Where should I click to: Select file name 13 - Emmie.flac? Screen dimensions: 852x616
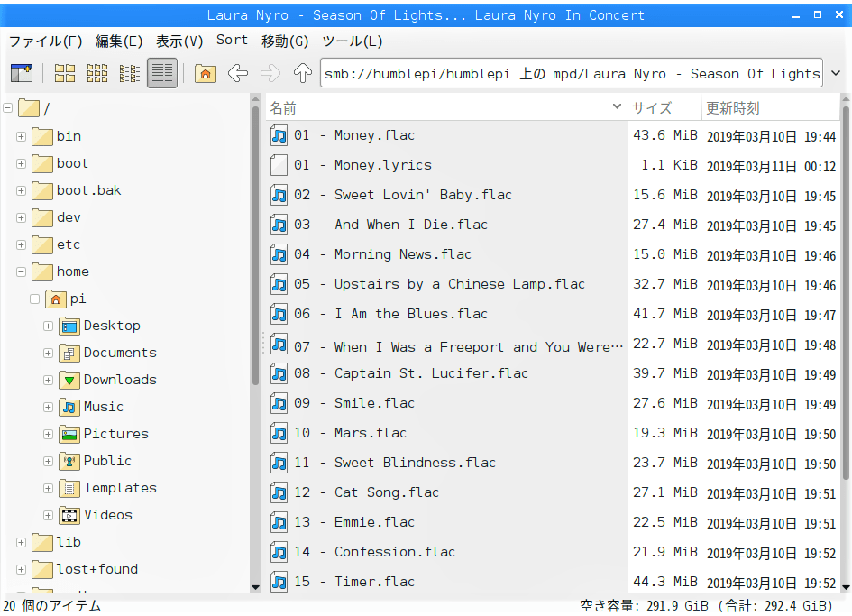(354, 522)
